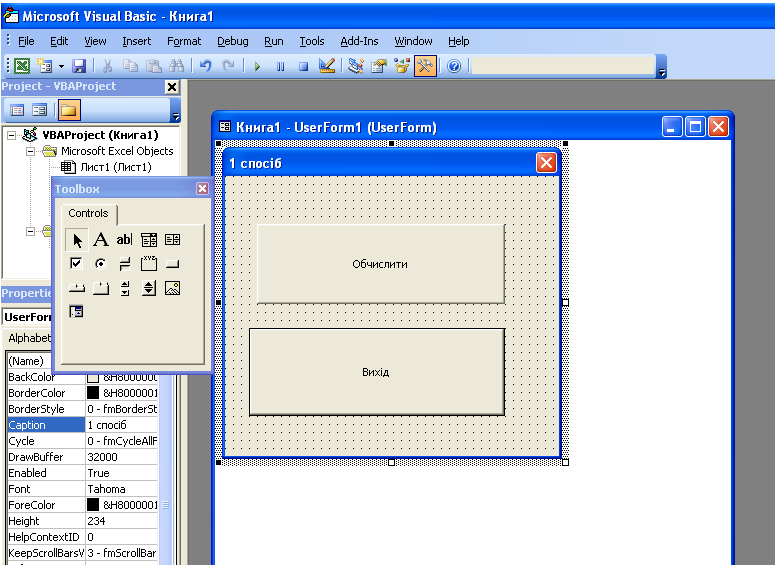
Task: Select the ToggleButton tool in Toolbox
Action: [x=125, y=264]
